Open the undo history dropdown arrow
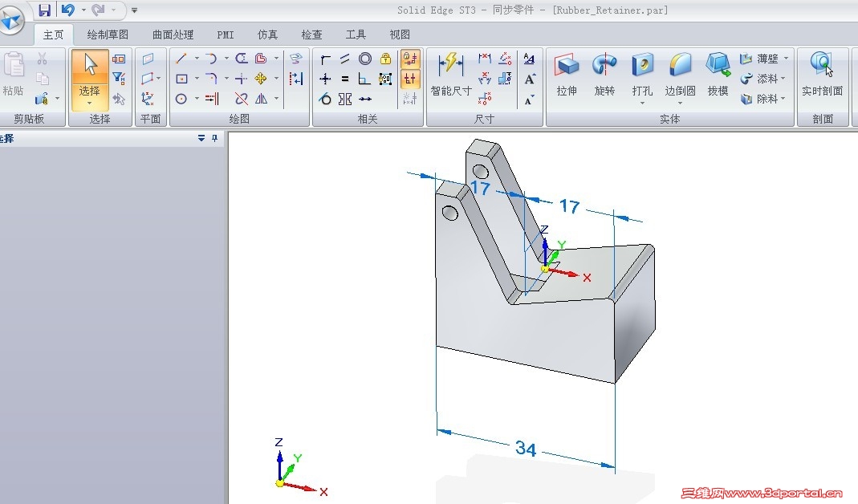Screen dimensions: 858x504 point(83,10)
